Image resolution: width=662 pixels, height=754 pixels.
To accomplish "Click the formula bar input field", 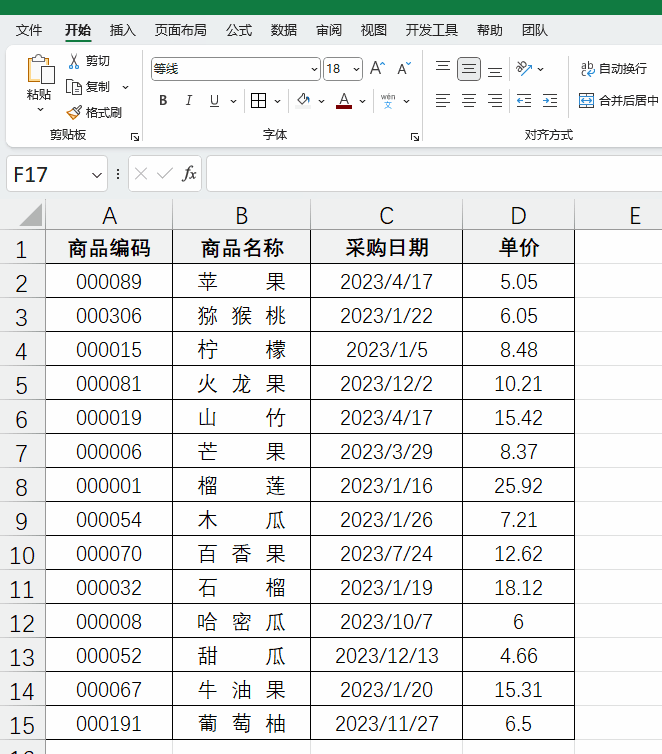I will pos(434,174).
